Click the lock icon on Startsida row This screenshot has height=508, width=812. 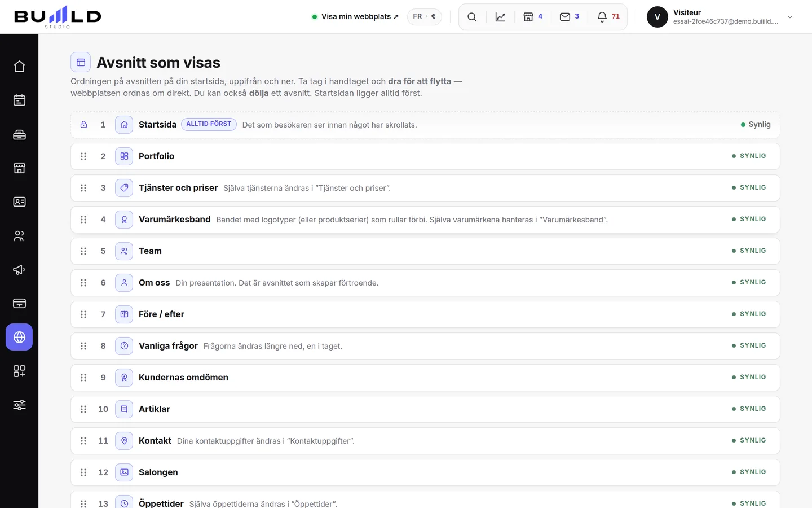point(83,125)
